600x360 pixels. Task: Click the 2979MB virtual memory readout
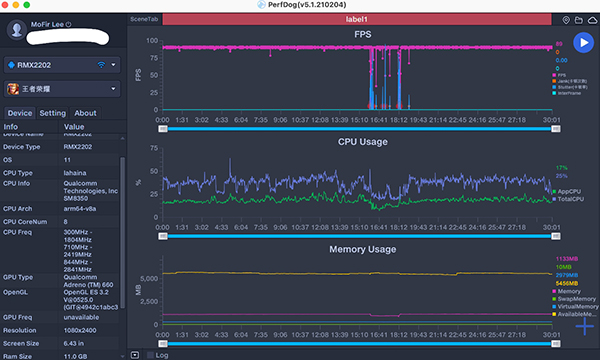[567, 275]
